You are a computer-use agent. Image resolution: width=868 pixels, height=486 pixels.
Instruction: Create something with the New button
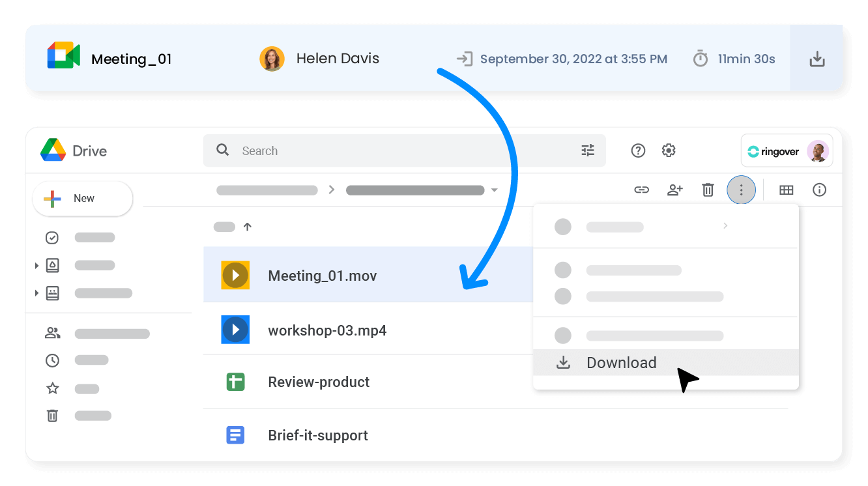click(x=82, y=198)
